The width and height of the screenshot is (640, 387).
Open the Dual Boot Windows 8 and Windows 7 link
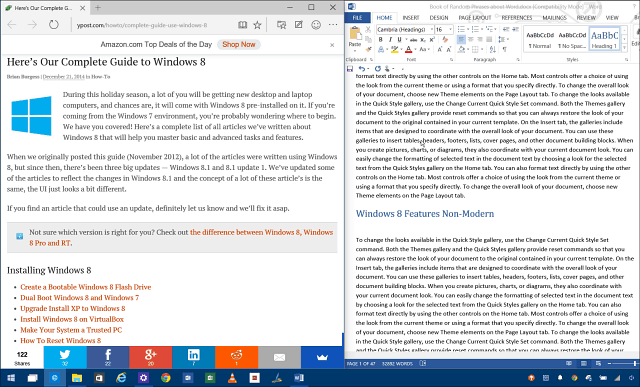[x=80, y=298]
